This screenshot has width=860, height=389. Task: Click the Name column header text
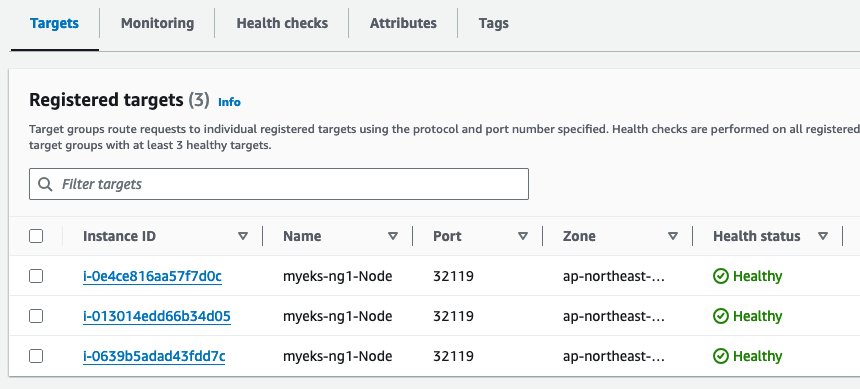(302, 236)
